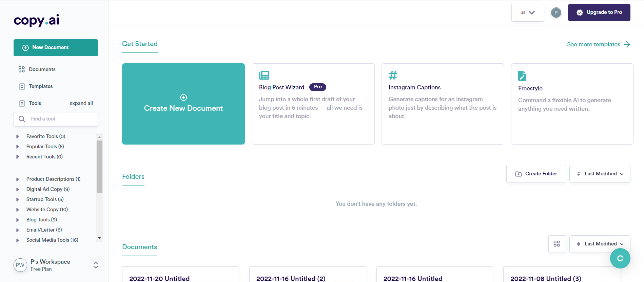Image resolution: width=644 pixels, height=282 pixels.
Task: Click P's Workspace name
Action: pos(50,262)
